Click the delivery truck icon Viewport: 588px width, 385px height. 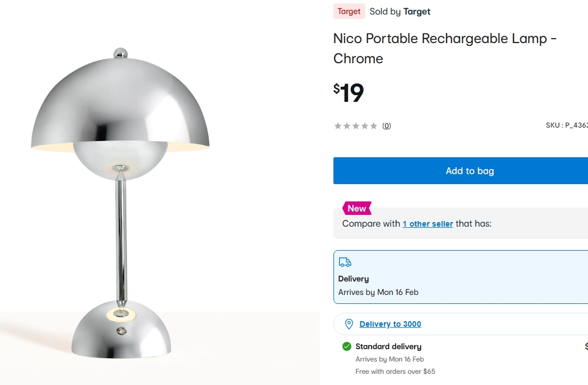tap(345, 262)
